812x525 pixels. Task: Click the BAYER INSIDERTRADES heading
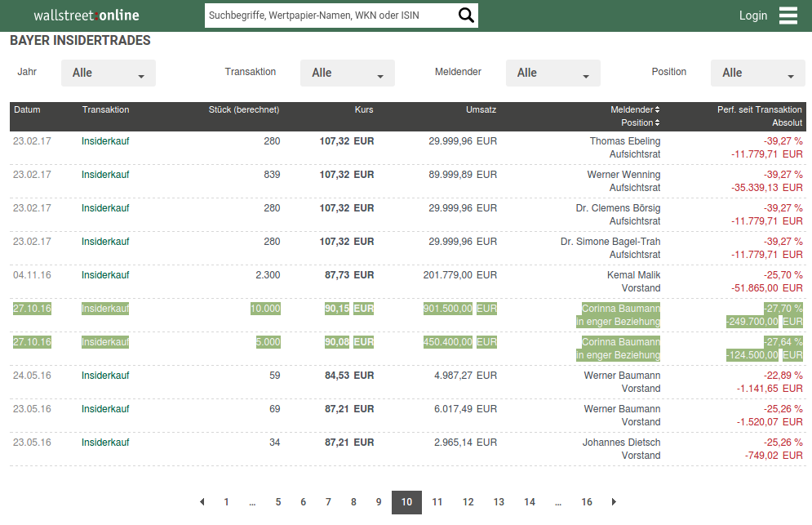tap(80, 41)
